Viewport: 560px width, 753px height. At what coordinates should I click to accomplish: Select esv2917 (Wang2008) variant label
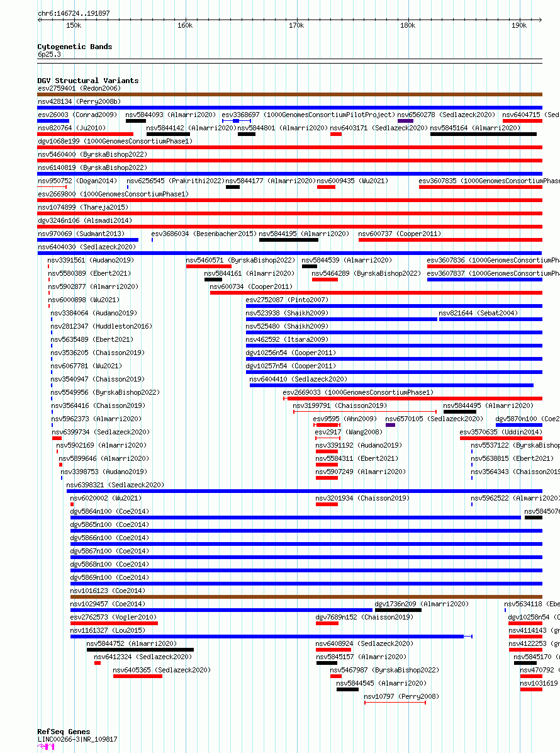(349, 432)
